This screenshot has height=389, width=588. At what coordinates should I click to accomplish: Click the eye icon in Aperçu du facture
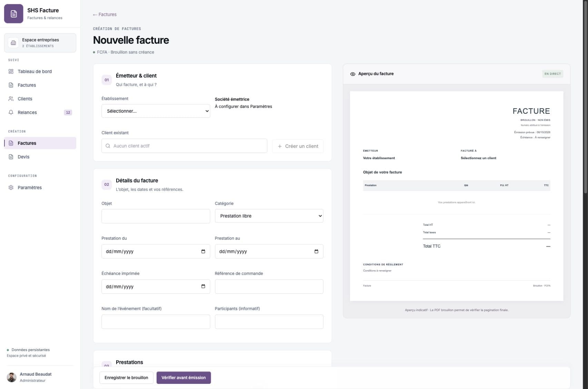click(x=352, y=74)
